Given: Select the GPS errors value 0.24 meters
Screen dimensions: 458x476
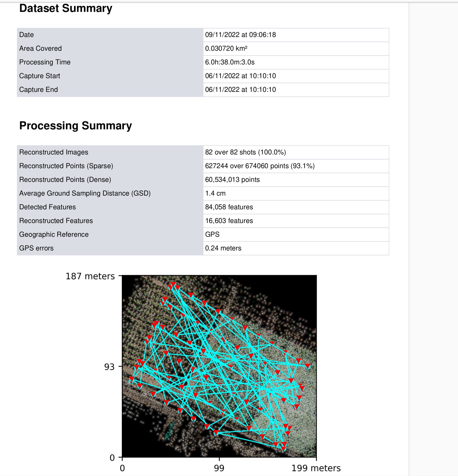Looking at the screenshot, I should pos(223,248).
